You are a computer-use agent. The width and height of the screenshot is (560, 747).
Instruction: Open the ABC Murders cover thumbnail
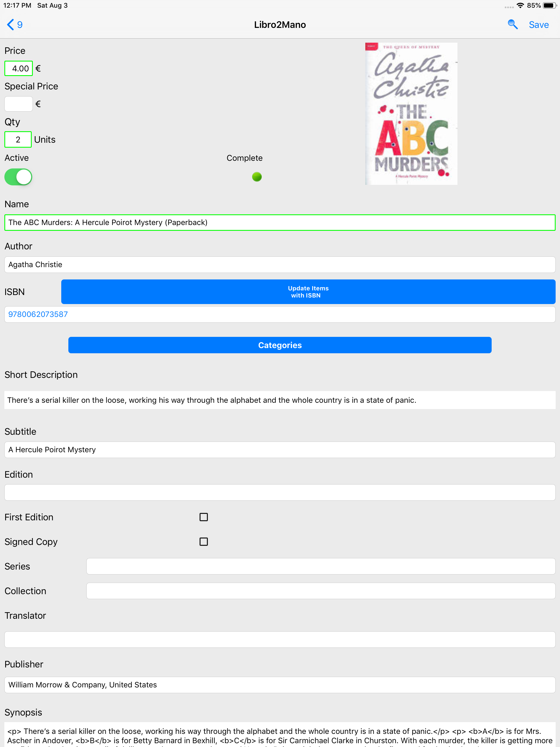click(411, 114)
